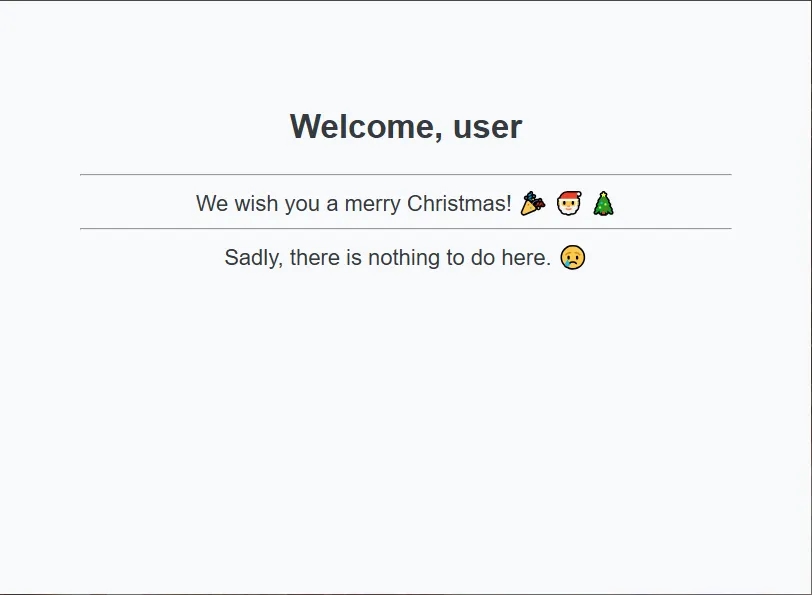Click the Christmas tree emoji

click(603, 204)
